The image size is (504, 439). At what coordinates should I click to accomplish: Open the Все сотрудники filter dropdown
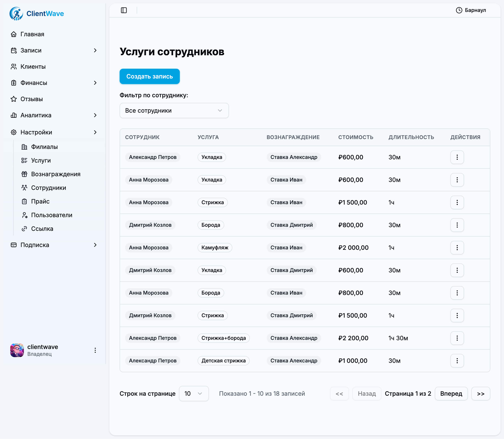click(x=174, y=110)
